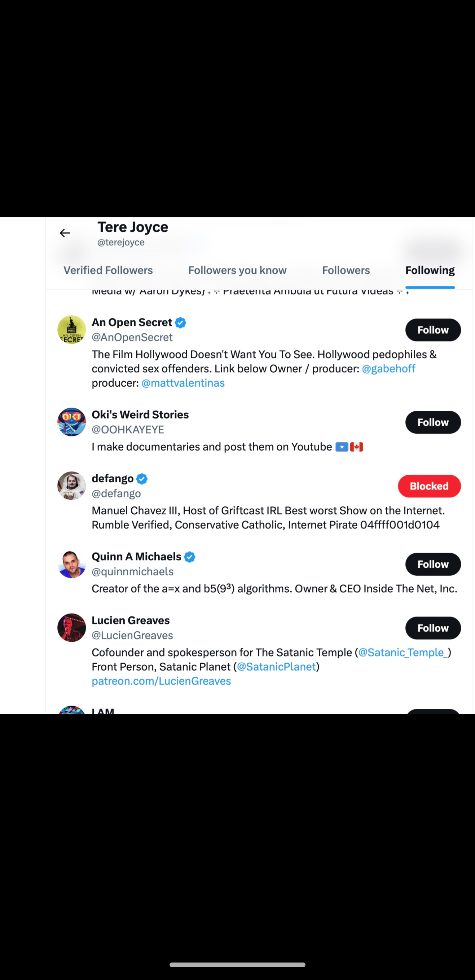The width and height of the screenshot is (475, 980).
Task: Click the back arrow icon
Action: point(65,233)
